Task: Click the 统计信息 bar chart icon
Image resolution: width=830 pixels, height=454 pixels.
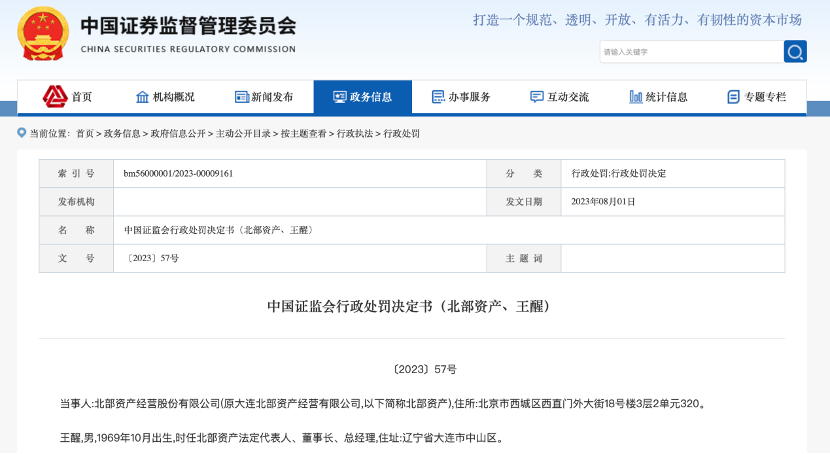Action: pyautogui.click(x=636, y=97)
